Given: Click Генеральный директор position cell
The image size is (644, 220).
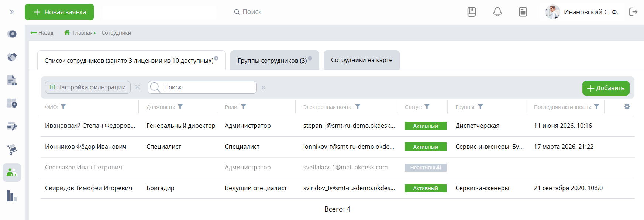Looking at the screenshot, I should tap(181, 126).
